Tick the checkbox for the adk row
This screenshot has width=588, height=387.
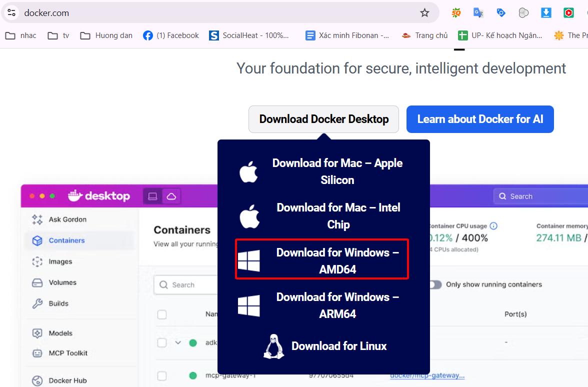162,342
